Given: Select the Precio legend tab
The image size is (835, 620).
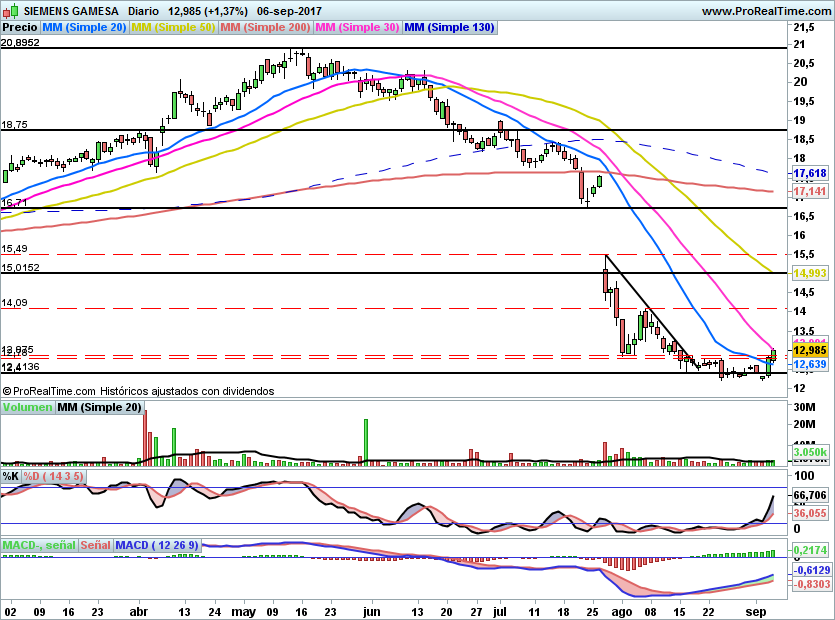Looking at the screenshot, I should click(x=20, y=27).
